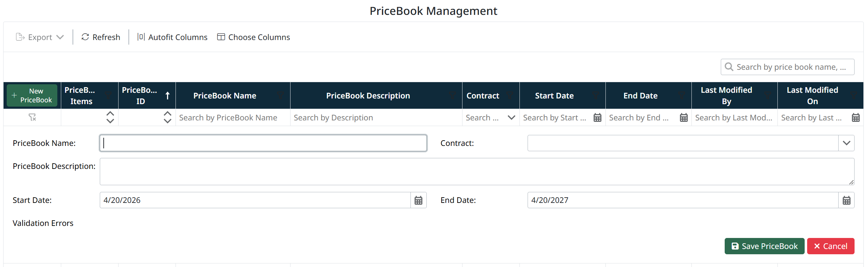Click the sort arrow on PriceBook ID column

168,96
